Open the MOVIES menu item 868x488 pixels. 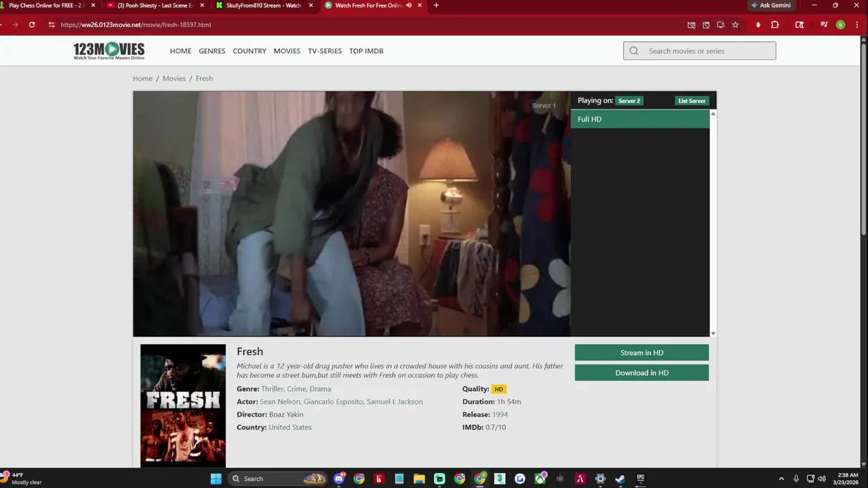click(x=287, y=51)
